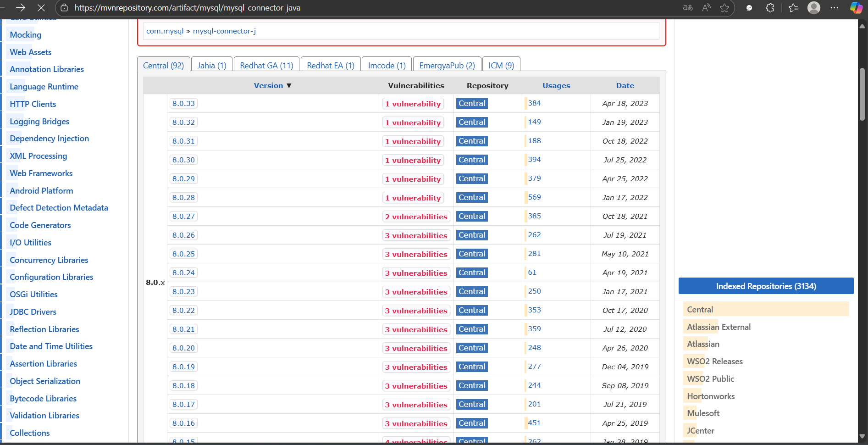This screenshot has width=868, height=445.
Task: Stop loading the page with X button
Action: click(41, 8)
